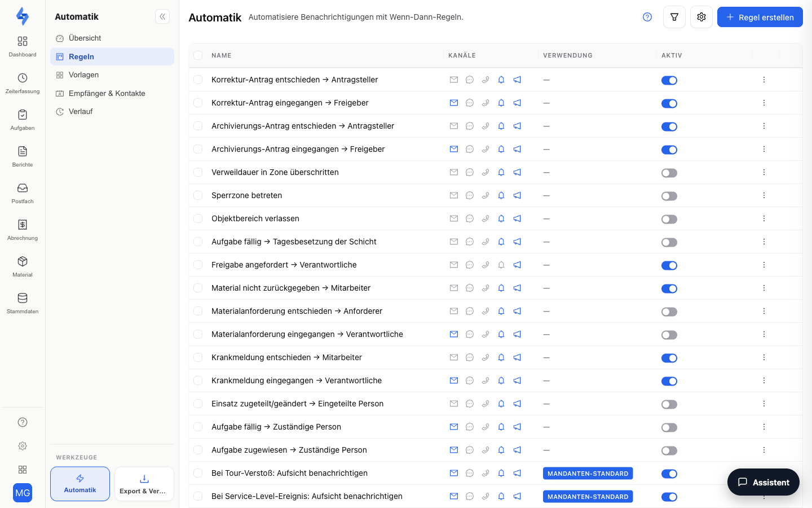Click the help icon in the left rail
This screenshot has height=508, width=812.
23,422
